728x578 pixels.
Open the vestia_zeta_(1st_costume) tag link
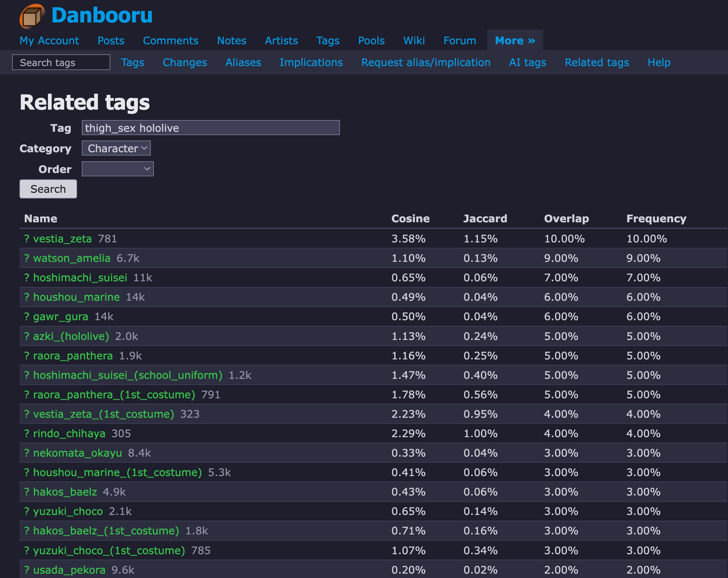104,414
